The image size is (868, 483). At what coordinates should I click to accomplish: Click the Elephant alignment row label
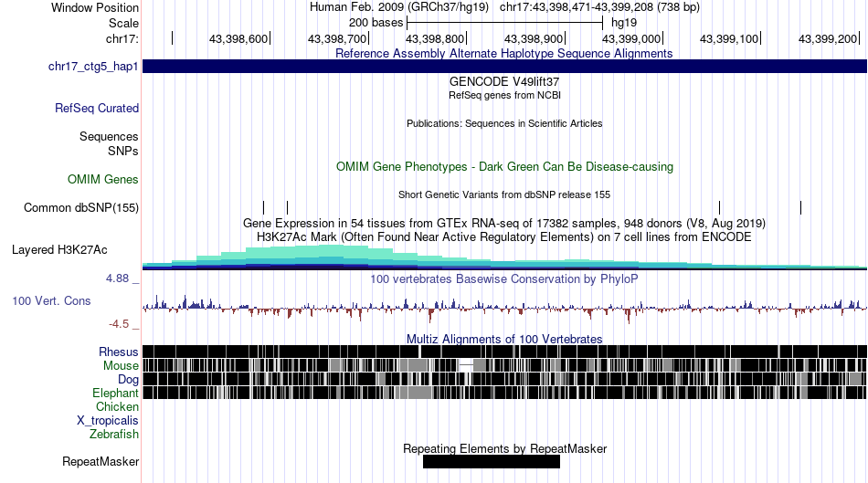[x=115, y=393]
